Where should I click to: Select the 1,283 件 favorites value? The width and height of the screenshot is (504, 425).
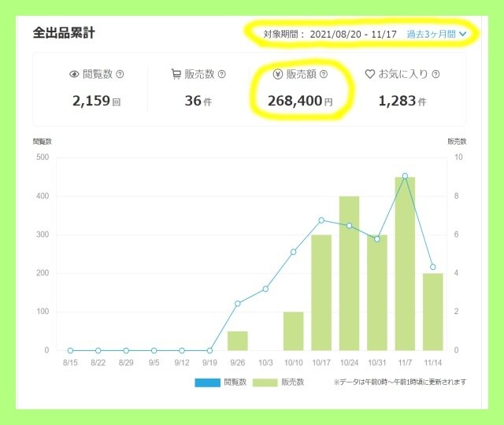coord(402,102)
